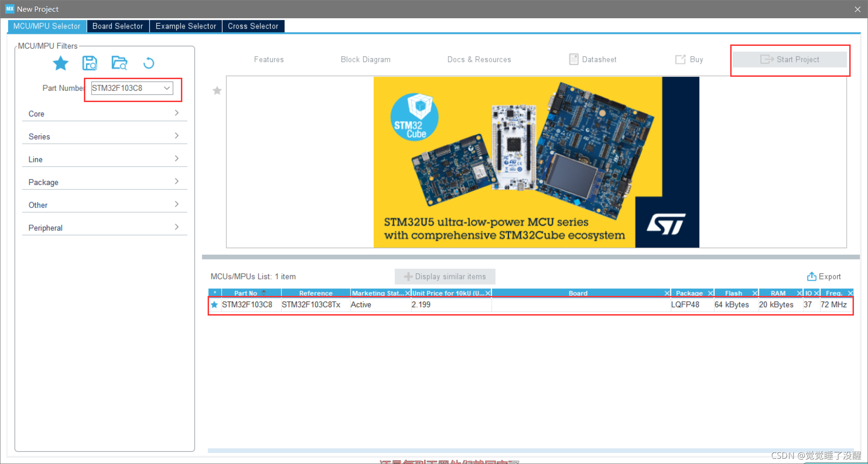Remove Board column with its X
868x464 pixels.
(667, 293)
